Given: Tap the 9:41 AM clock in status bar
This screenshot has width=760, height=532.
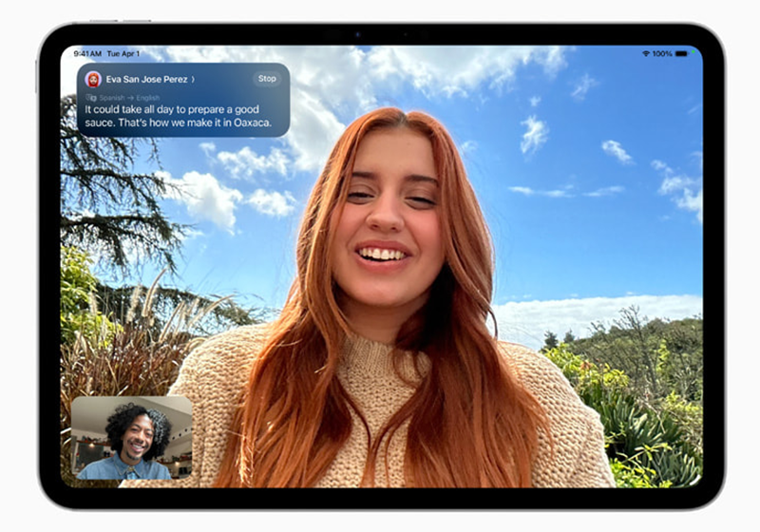Looking at the screenshot, I should (x=87, y=53).
